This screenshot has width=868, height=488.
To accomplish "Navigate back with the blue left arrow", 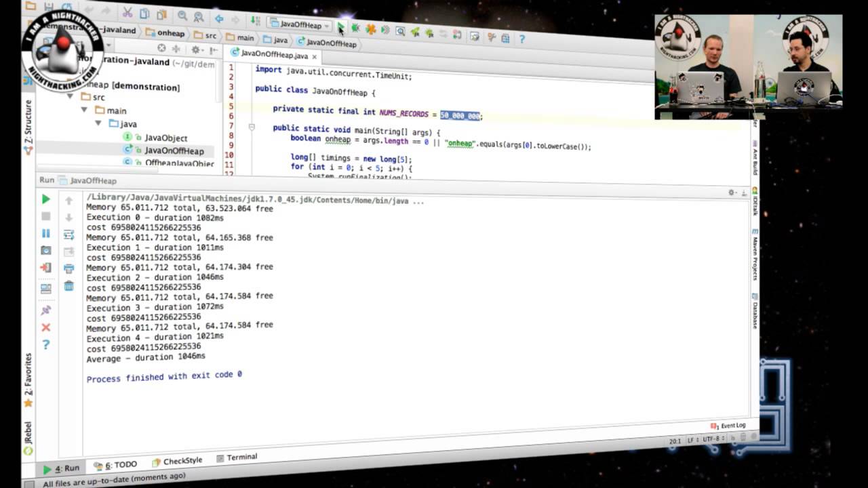I will pos(218,18).
